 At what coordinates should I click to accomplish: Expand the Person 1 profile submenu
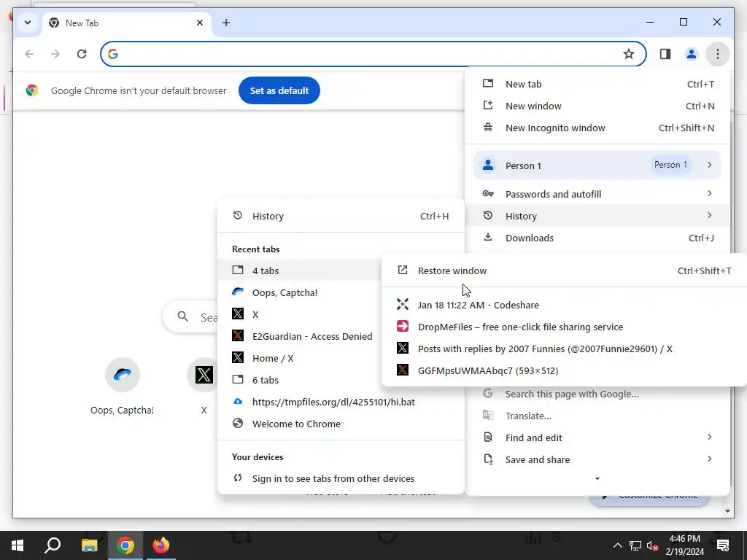click(x=597, y=166)
